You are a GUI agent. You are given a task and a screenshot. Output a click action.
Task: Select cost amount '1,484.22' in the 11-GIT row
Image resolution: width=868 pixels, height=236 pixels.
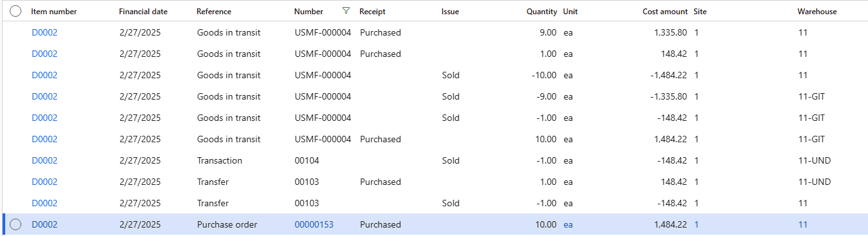pyautogui.click(x=670, y=139)
